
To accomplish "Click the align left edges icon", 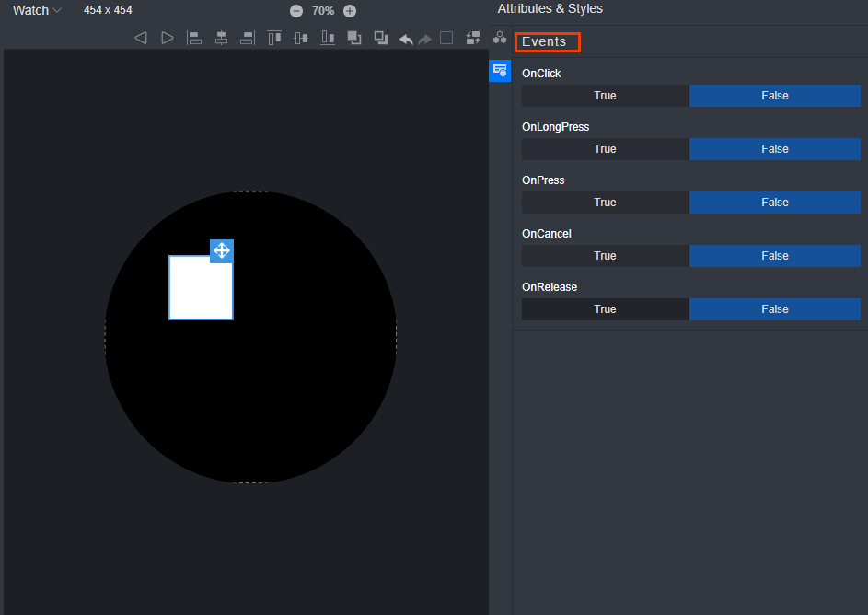I will point(194,38).
